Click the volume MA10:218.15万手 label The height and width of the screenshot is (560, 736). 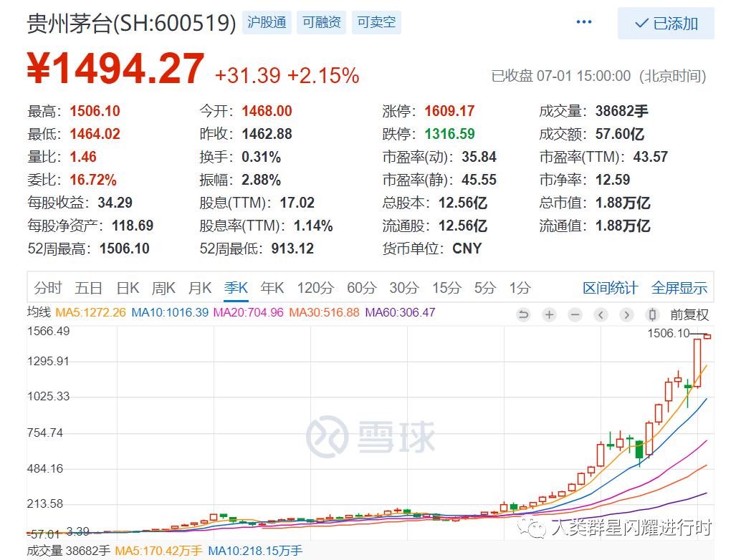pos(255,551)
